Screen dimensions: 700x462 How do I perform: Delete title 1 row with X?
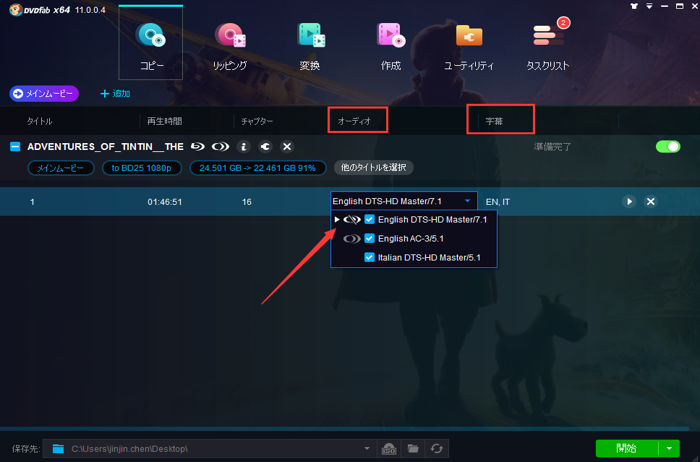(x=650, y=201)
